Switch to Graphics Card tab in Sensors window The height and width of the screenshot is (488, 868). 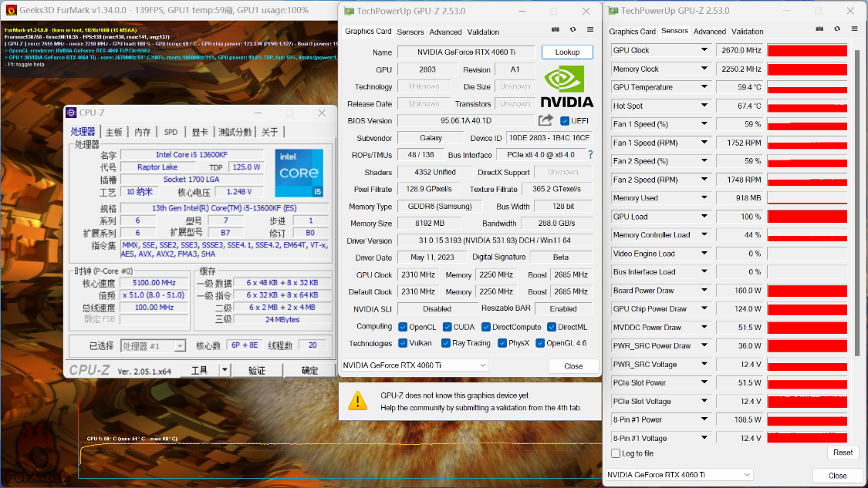pyautogui.click(x=632, y=32)
